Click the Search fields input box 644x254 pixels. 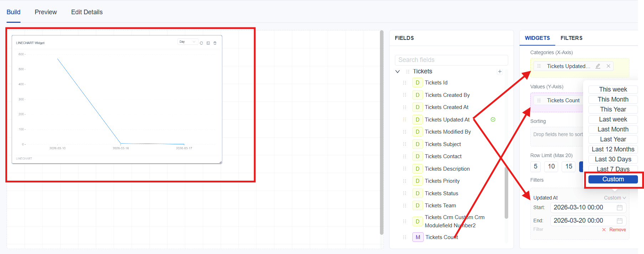tap(451, 60)
